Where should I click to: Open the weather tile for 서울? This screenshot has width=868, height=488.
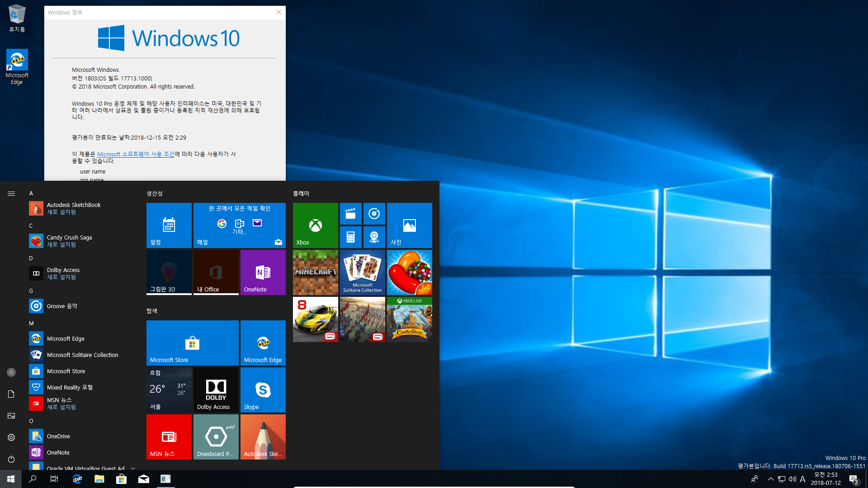pos(169,390)
